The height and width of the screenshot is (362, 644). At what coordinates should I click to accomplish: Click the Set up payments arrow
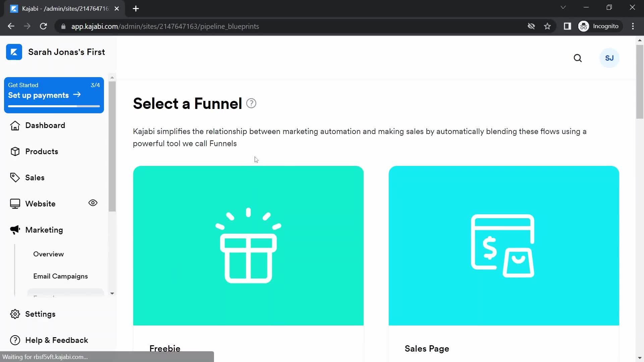click(x=77, y=95)
